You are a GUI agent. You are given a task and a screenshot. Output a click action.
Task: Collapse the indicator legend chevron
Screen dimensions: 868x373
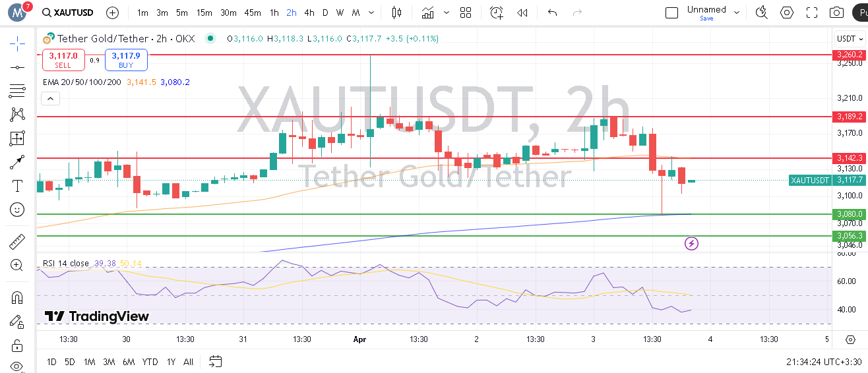[51, 99]
